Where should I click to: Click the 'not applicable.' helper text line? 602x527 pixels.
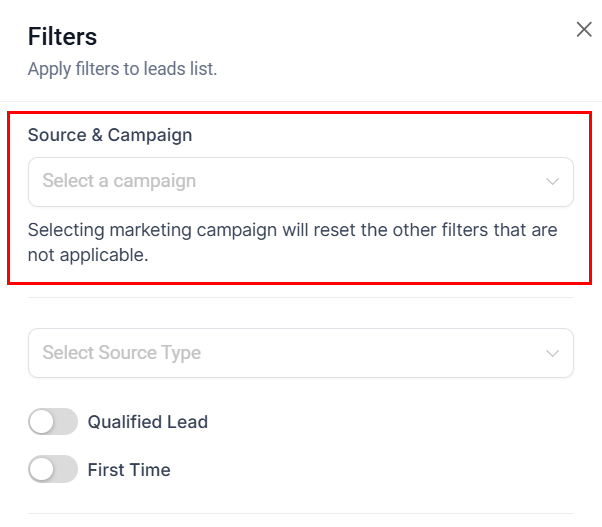coord(88,255)
